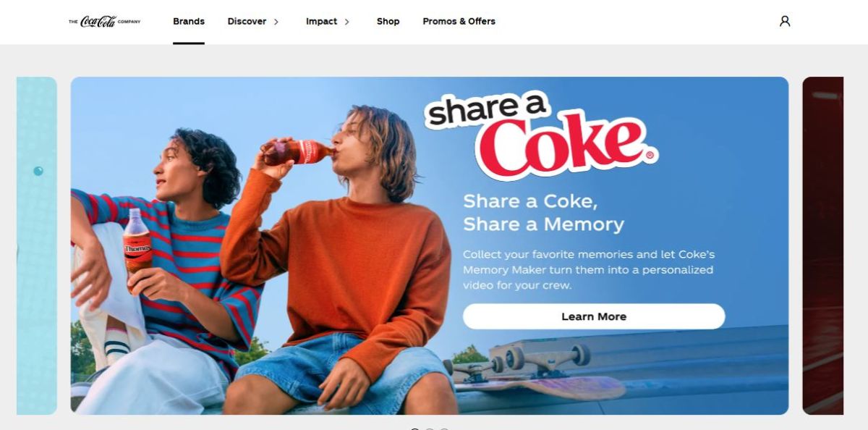Open the user account profile icon
The width and height of the screenshot is (868, 430).
tap(785, 21)
